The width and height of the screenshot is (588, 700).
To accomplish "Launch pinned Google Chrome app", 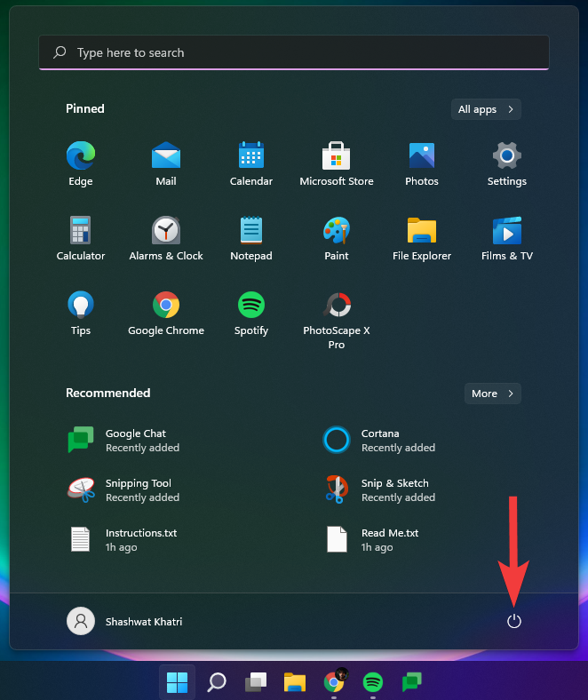I will 166,313.
